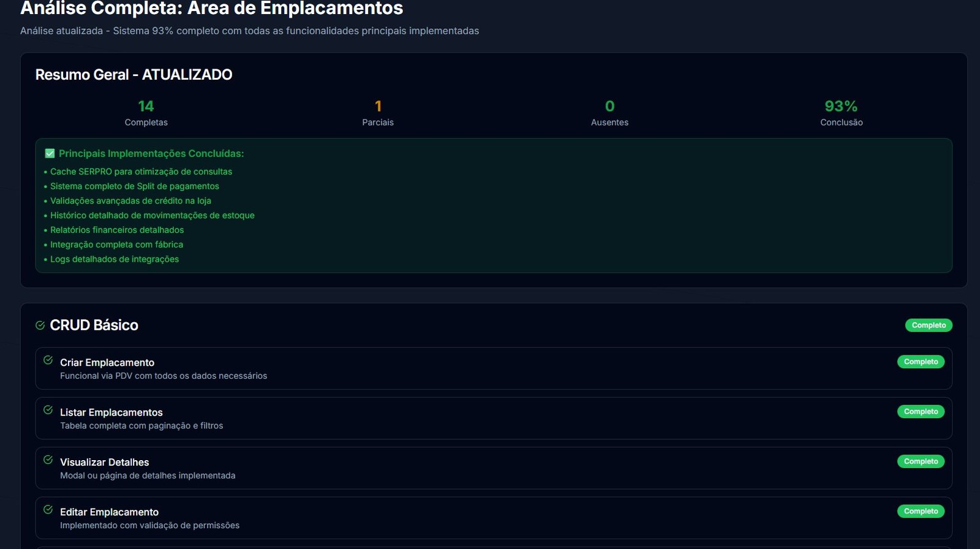The height and width of the screenshot is (549, 980).
Task: Click the Completo badge on CRUD Básico header
Action: 928,325
